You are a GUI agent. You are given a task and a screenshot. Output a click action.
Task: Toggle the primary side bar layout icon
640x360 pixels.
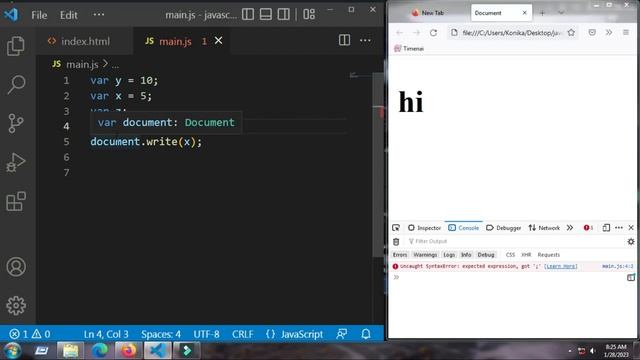[x=248, y=15]
